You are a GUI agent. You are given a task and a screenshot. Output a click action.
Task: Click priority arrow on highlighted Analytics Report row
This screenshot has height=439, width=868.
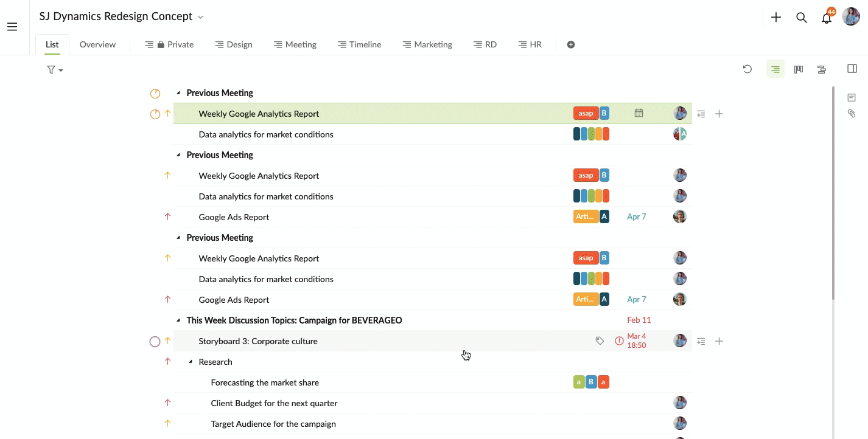168,113
